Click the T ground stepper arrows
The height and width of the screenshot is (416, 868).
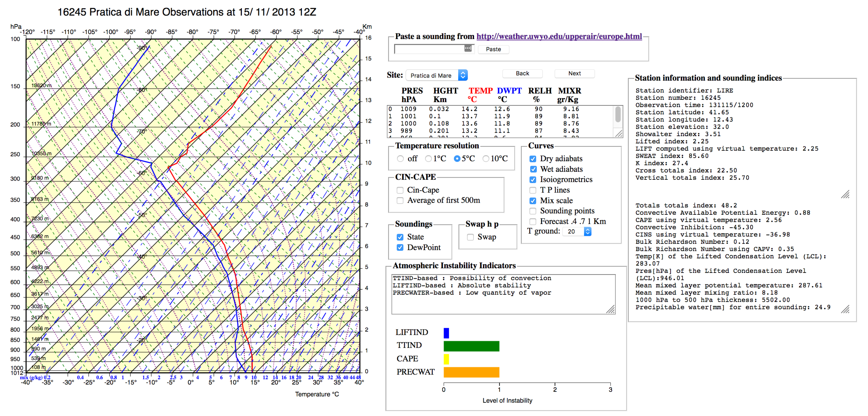point(588,231)
